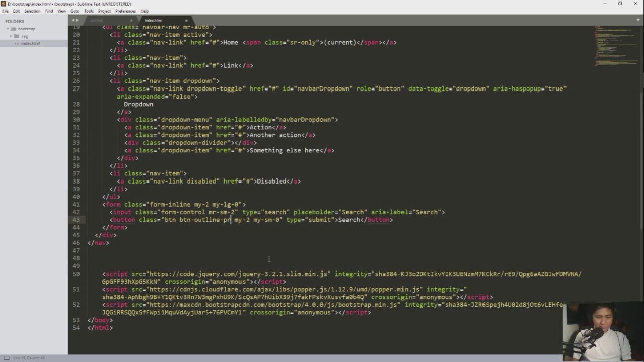644x362 pixels.
Task: Collapse the bootstrap folder tree arrow
Action: tap(8, 29)
